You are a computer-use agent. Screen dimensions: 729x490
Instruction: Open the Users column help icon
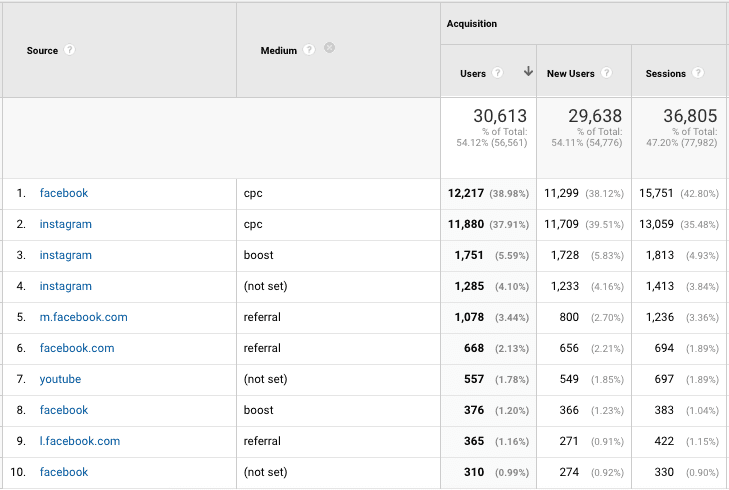coord(497,73)
